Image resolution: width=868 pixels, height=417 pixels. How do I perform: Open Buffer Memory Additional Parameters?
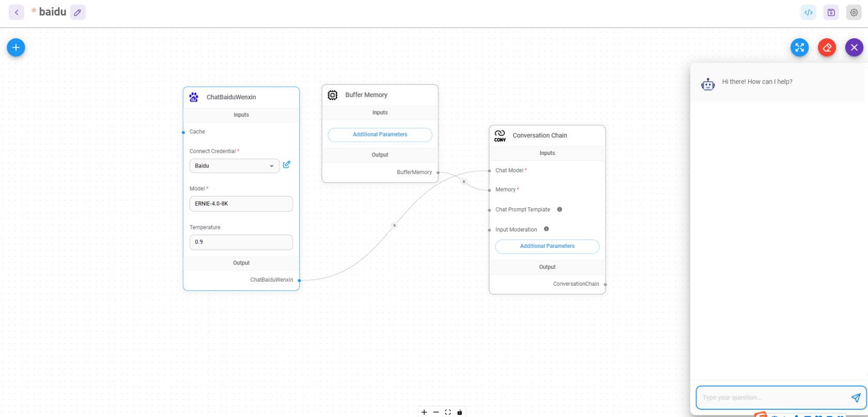pos(380,134)
